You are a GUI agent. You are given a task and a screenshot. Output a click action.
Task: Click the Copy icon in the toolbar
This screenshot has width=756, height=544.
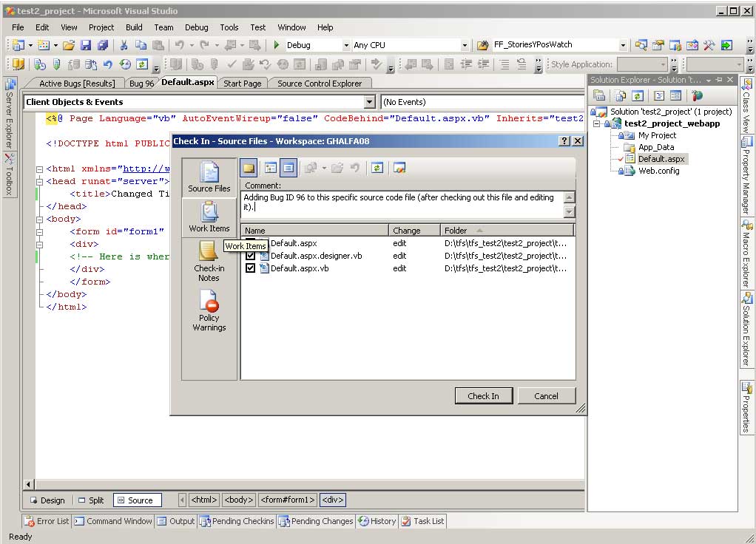tap(141, 45)
